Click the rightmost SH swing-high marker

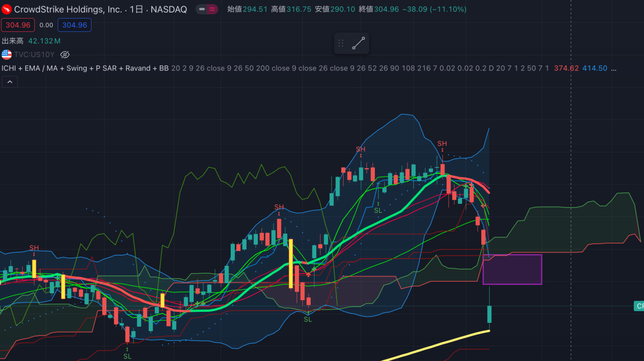442,144
